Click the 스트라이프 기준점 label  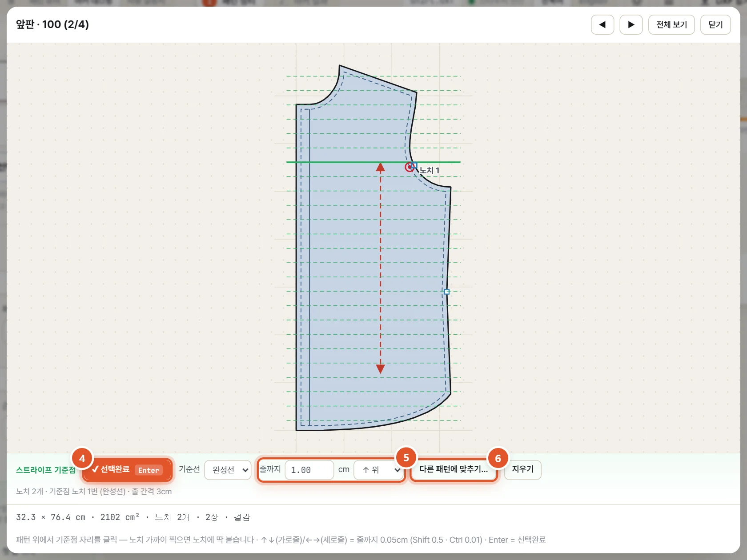(x=46, y=470)
